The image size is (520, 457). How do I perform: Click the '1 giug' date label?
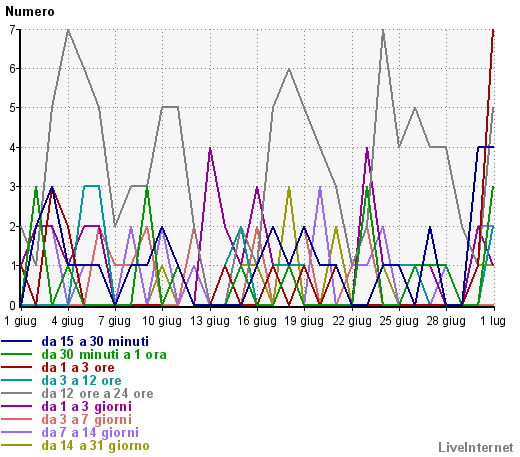coord(20,321)
